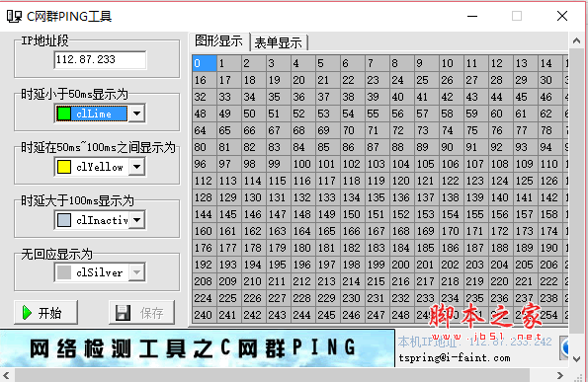The height and width of the screenshot is (382, 588).
Task: Select grid cell 1
Action: click(x=229, y=63)
